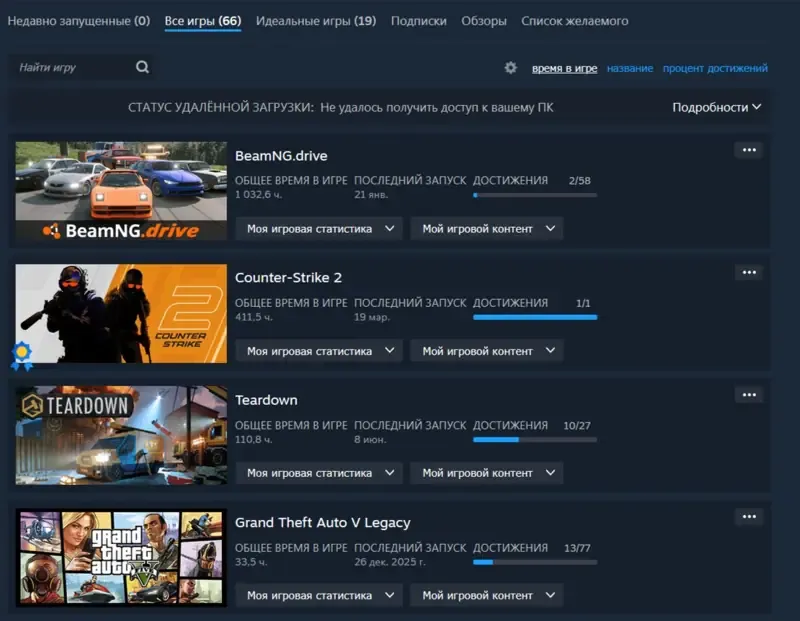Sort by 'процент достижений'

pyautogui.click(x=715, y=68)
